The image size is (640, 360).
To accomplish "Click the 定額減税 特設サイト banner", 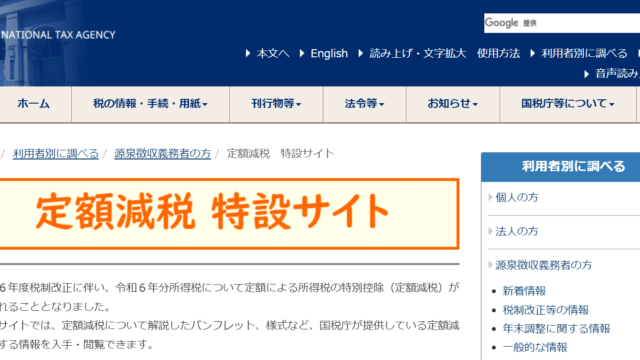I will click(x=229, y=213).
